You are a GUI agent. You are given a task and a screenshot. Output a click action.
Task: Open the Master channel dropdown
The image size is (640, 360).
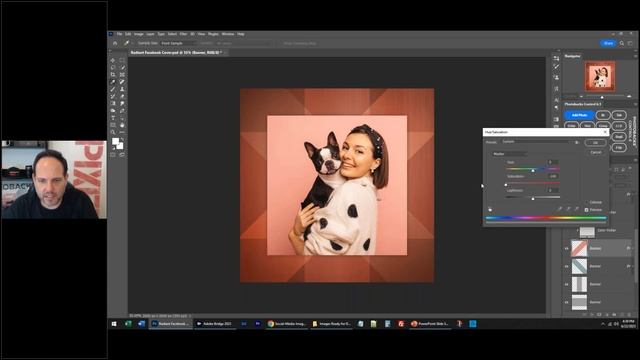[510, 154]
